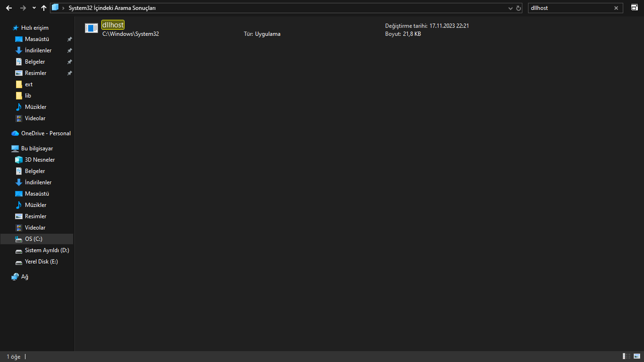Go back with the left arrow button
Viewport: 644px width, 362px height.
pos(9,8)
